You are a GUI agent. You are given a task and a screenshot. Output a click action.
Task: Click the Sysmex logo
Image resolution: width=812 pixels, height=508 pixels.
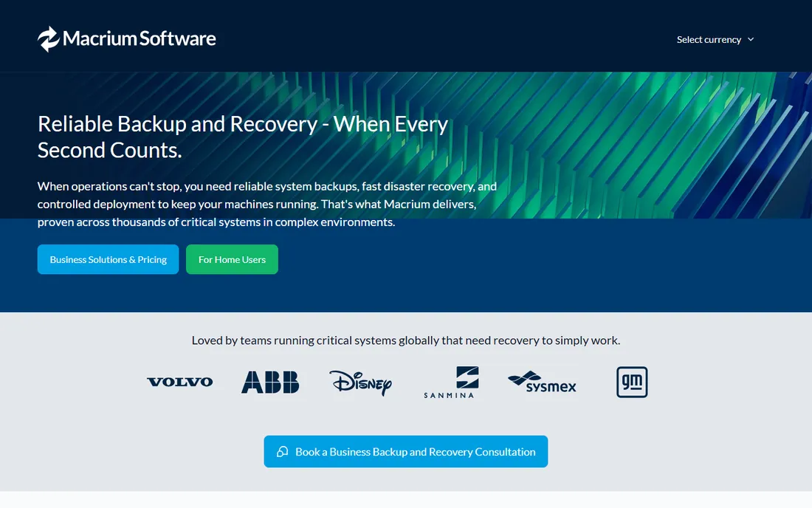coord(542,382)
